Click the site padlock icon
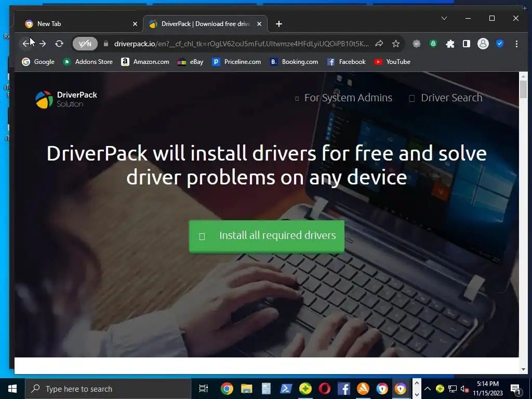This screenshot has width=532, height=399. click(106, 44)
